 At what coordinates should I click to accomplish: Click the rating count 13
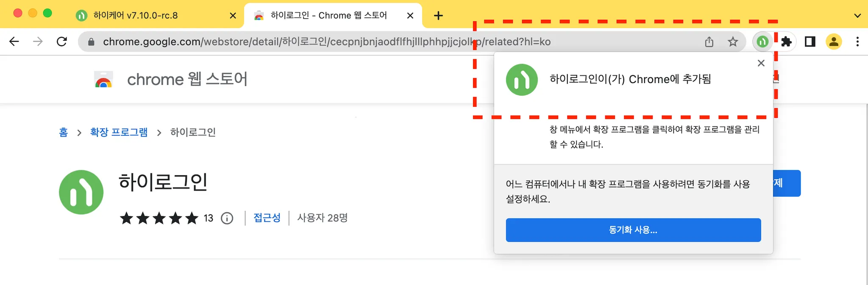(x=209, y=218)
